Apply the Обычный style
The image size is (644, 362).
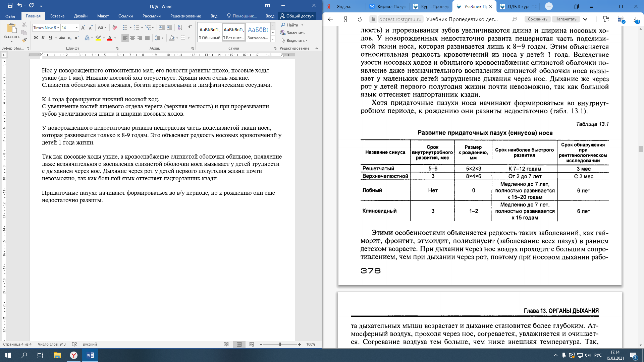coord(210,33)
